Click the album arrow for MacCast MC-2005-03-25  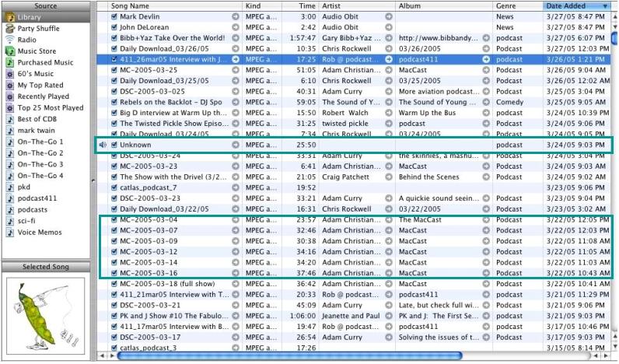click(486, 70)
